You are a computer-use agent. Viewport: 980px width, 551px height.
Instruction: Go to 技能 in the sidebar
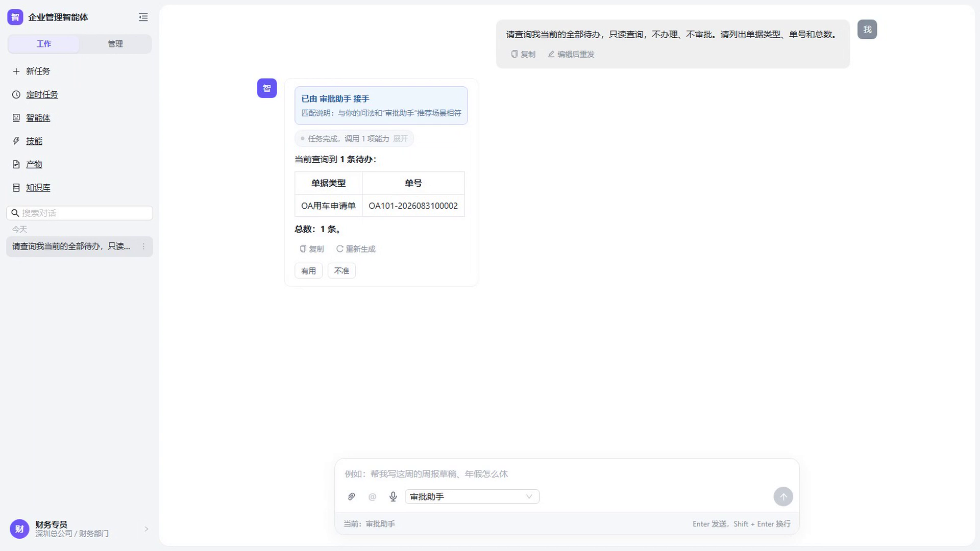pos(34,141)
